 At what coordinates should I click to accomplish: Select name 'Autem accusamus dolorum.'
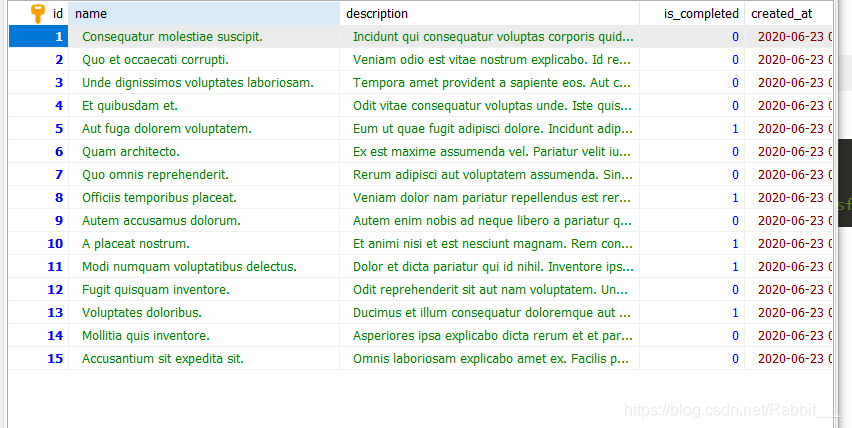pos(161,221)
